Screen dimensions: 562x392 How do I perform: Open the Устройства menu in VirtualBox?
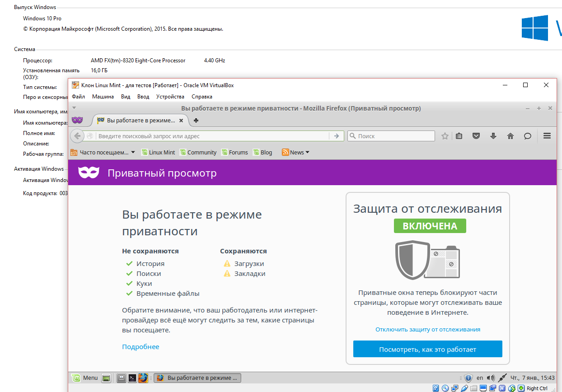point(170,97)
